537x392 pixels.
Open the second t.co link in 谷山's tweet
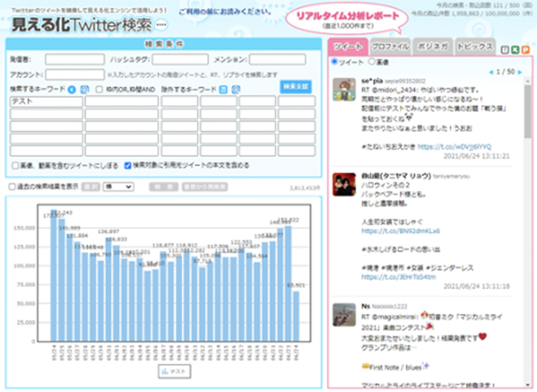coord(398,277)
